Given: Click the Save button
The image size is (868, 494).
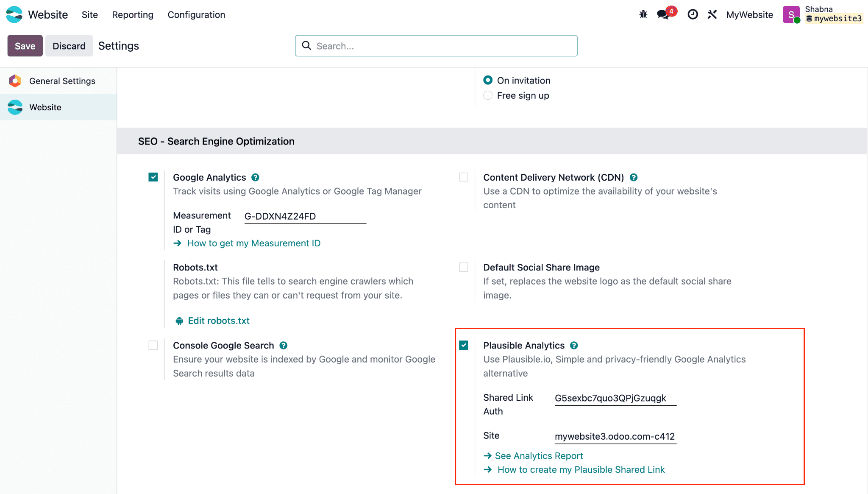Looking at the screenshot, I should point(25,46).
